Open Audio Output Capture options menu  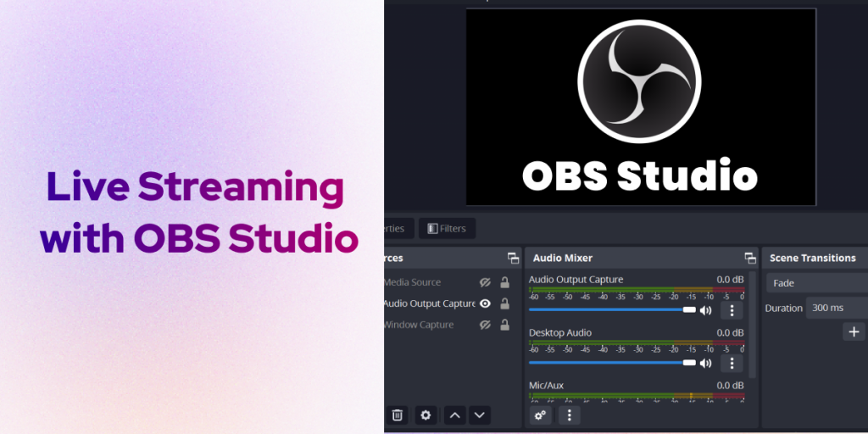(732, 310)
